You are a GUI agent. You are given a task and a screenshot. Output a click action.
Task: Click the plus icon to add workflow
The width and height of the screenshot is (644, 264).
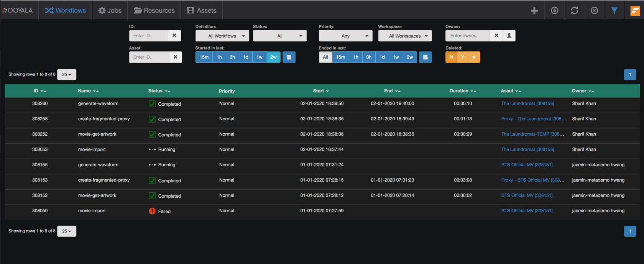[534, 11]
